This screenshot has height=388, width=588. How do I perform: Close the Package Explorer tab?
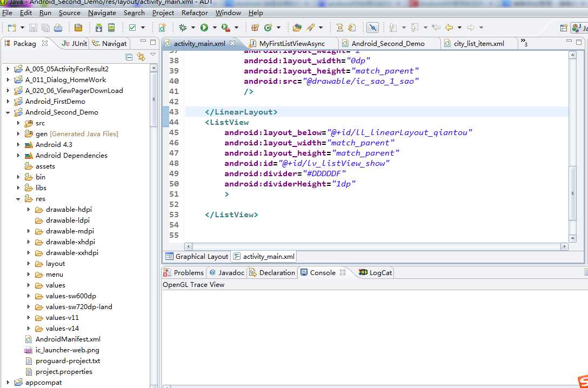(45, 43)
